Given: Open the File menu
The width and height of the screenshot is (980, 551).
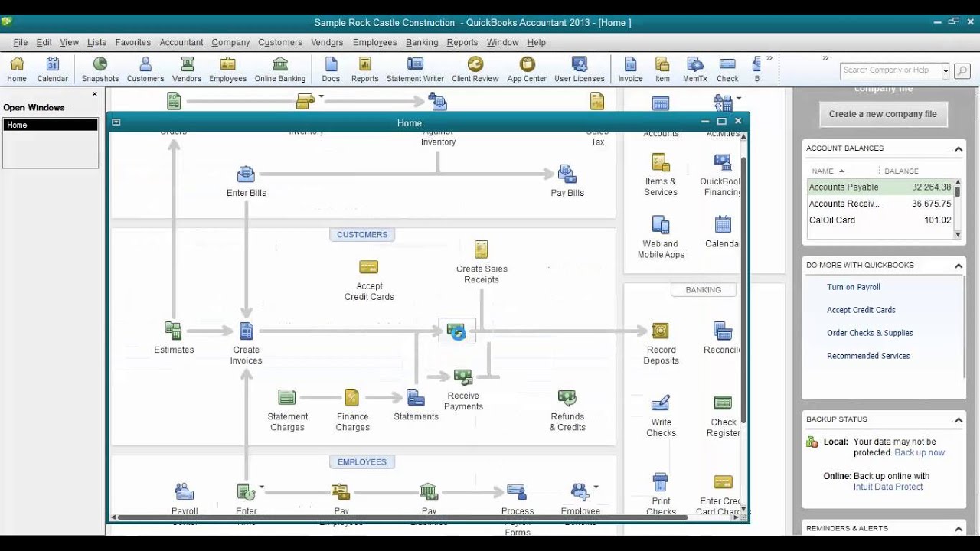Looking at the screenshot, I should [21, 42].
